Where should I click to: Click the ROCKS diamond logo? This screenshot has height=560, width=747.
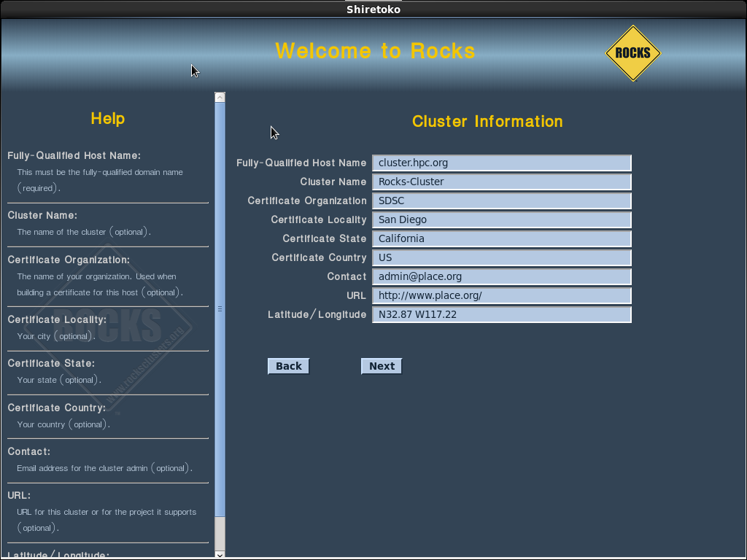click(x=632, y=52)
